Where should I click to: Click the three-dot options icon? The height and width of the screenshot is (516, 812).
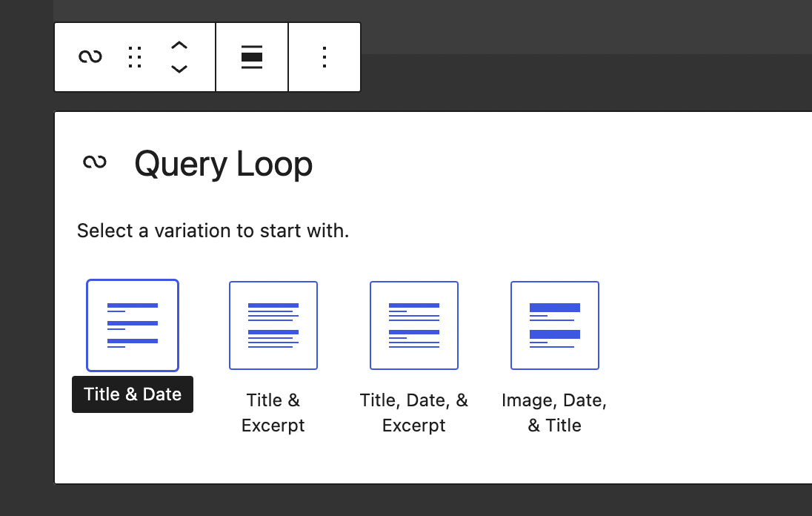click(324, 57)
